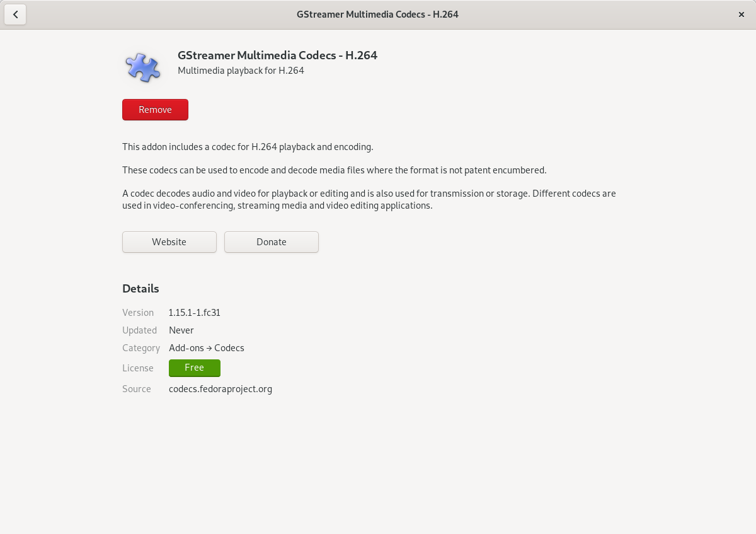Click the window title in header bar

pyautogui.click(x=377, y=15)
